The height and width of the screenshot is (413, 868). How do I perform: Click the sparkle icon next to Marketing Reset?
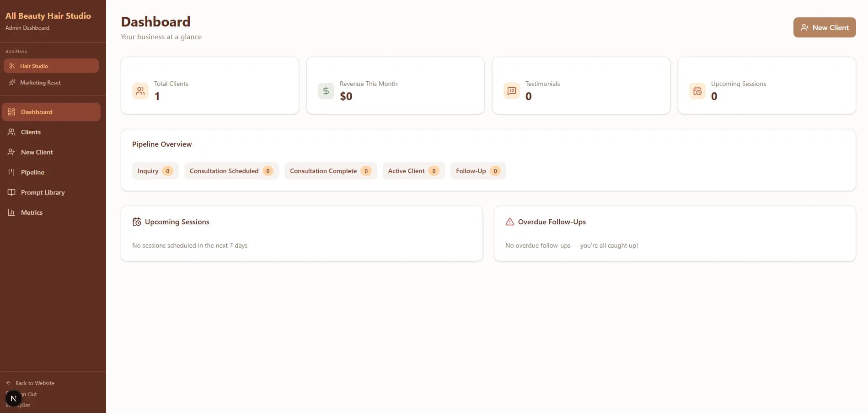click(x=12, y=83)
